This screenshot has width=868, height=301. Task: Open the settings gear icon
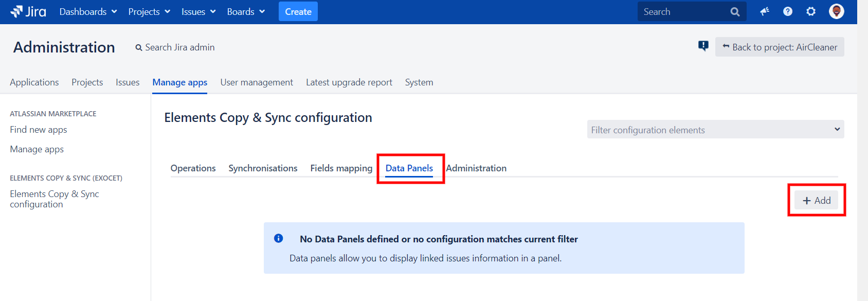coord(811,11)
